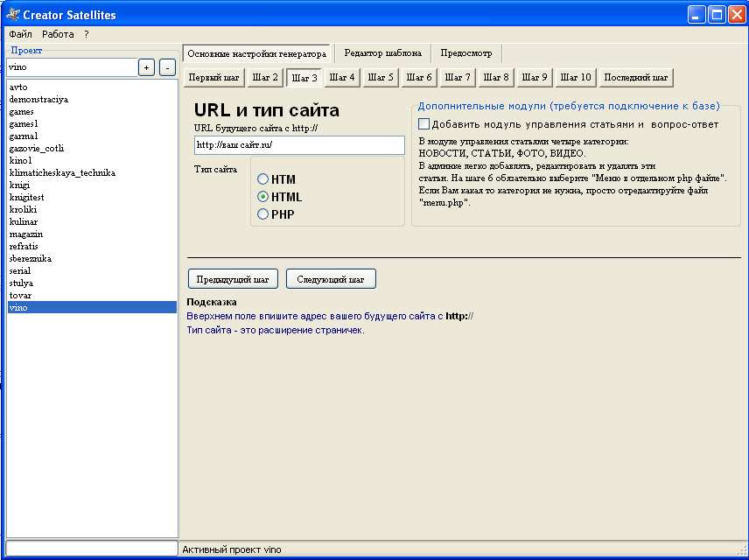Close the Creator Satellites window
The height and width of the screenshot is (560, 749).
pyautogui.click(x=737, y=15)
